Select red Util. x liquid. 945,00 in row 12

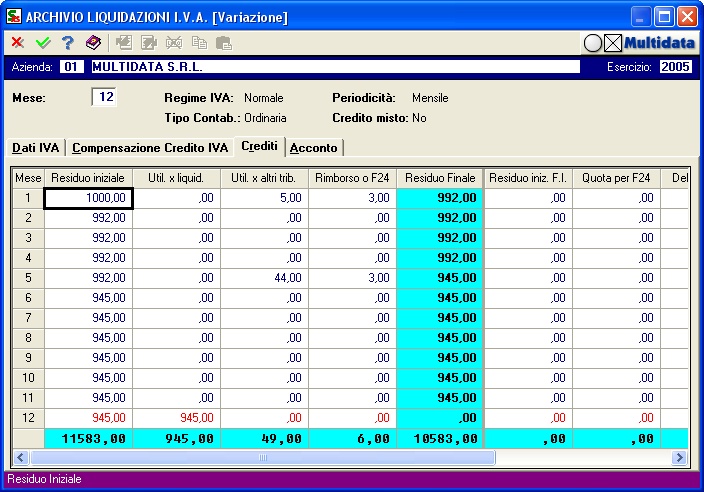pyautogui.click(x=176, y=418)
